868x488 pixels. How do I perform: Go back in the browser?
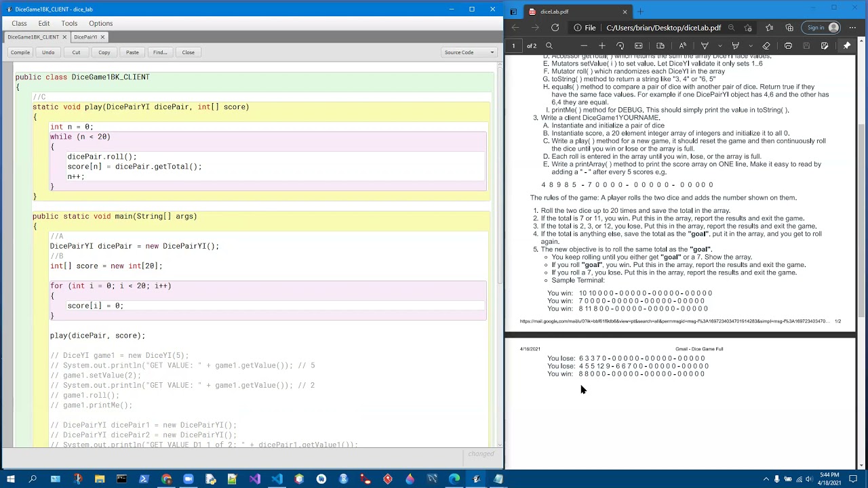515,28
